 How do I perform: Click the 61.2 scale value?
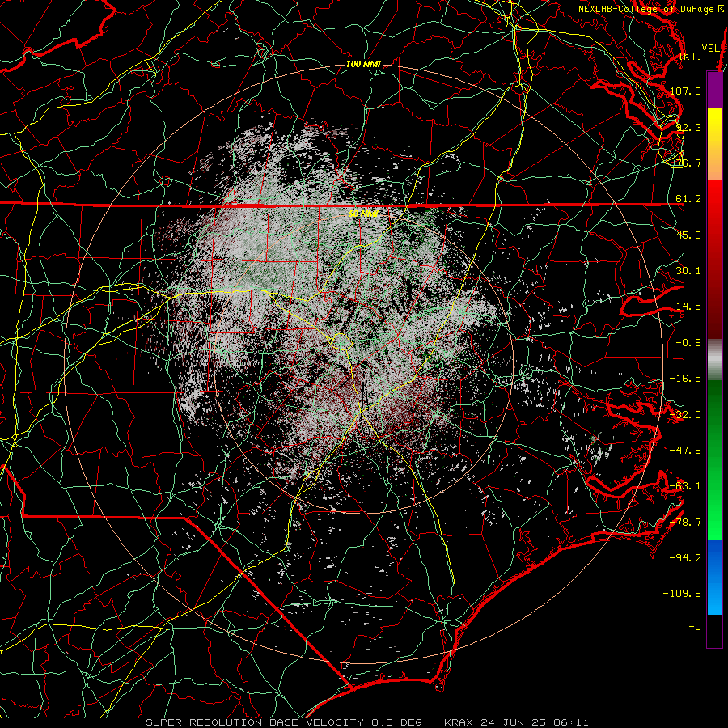(688, 199)
